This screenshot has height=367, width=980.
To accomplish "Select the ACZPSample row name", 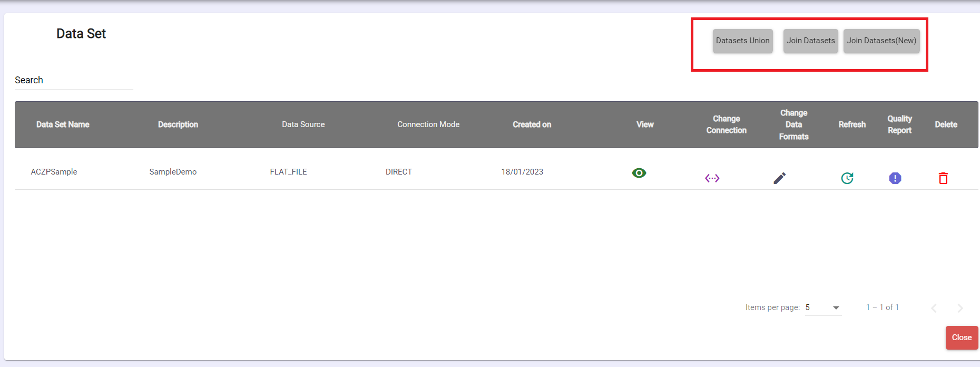I will (x=54, y=172).
